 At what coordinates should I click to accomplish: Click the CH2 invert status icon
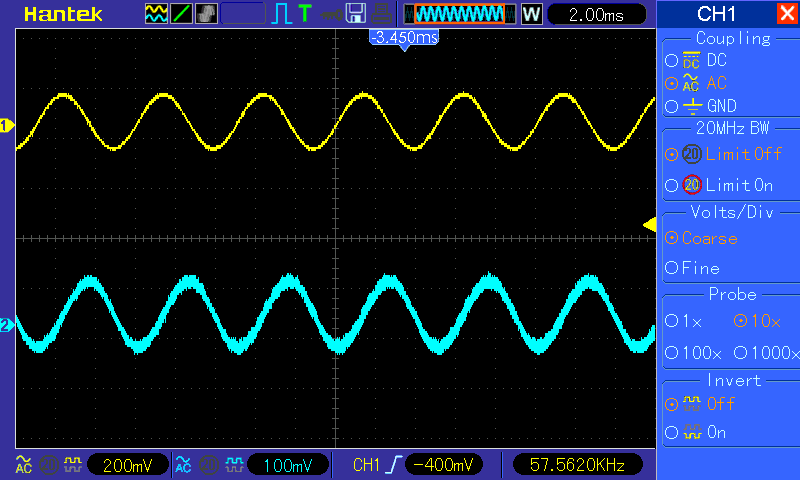[234, 465]
